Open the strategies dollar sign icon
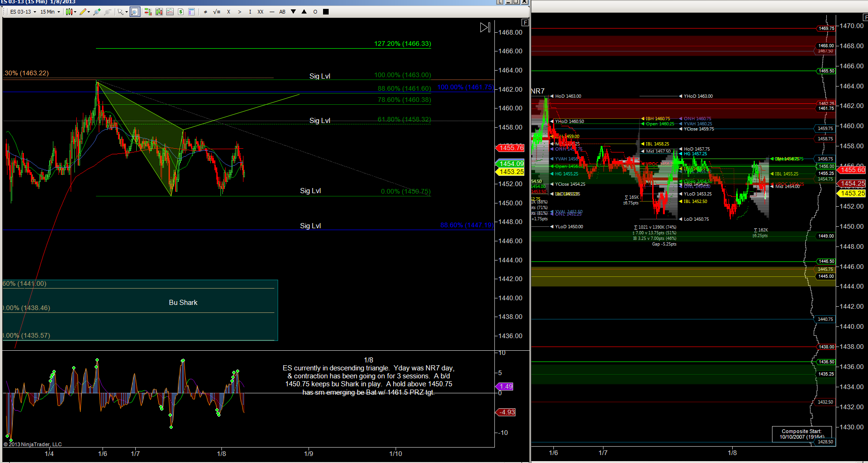Screen dimensions: 868x463 (x=181, y=12)
